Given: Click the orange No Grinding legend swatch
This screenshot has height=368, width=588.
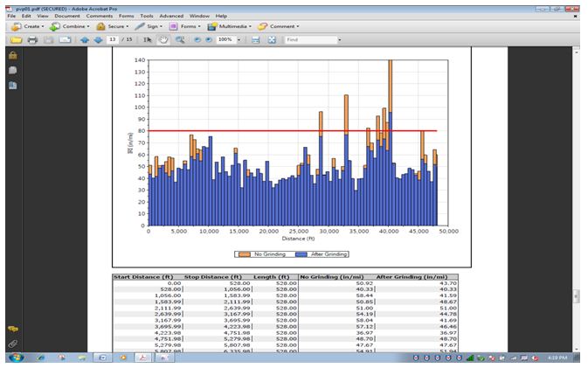Looking at the screenshot, I should coord(245,254).
